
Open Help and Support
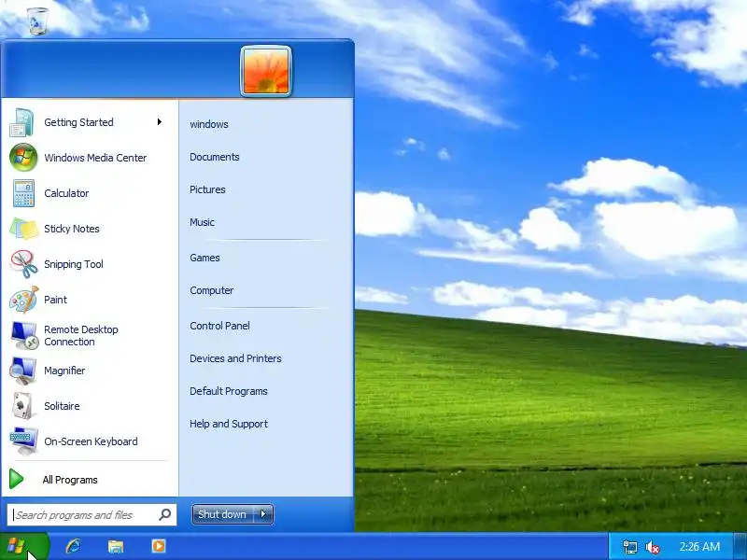(x=229, y=424)
